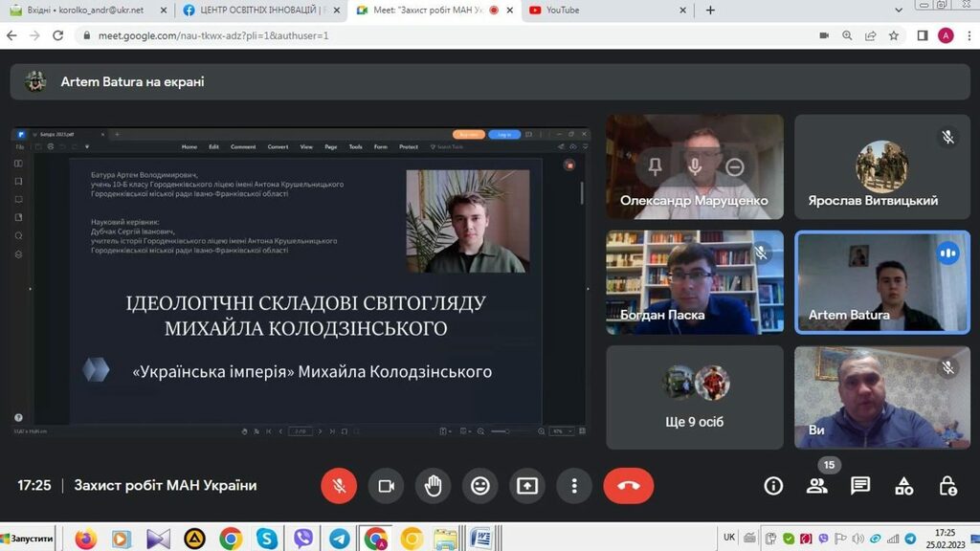Leave the call with red hang-up button

tap(629, 486)
